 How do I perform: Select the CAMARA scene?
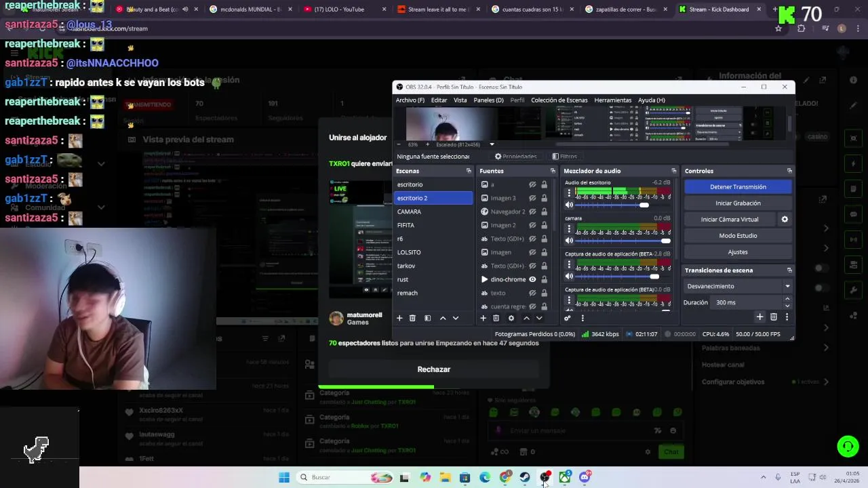[x=433, y=211]
